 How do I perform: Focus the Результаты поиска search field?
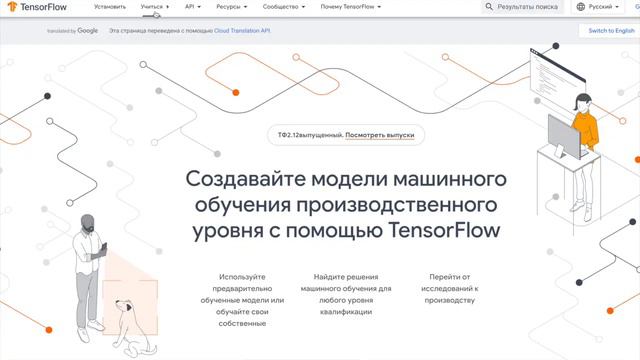[x=522, y=7]
